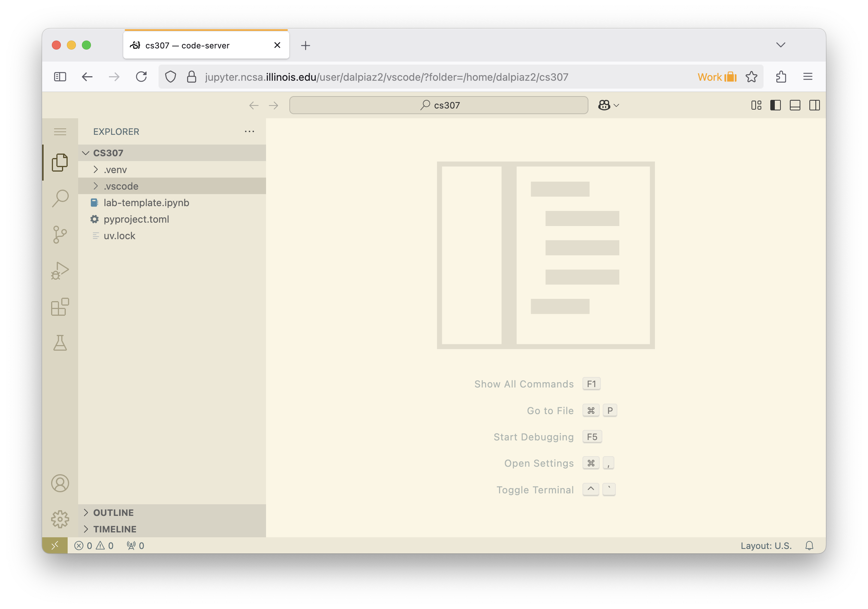This screenshot has height=609, width=868.
Task: Open lab-template.ipynb file
Action: coord(146,203)
